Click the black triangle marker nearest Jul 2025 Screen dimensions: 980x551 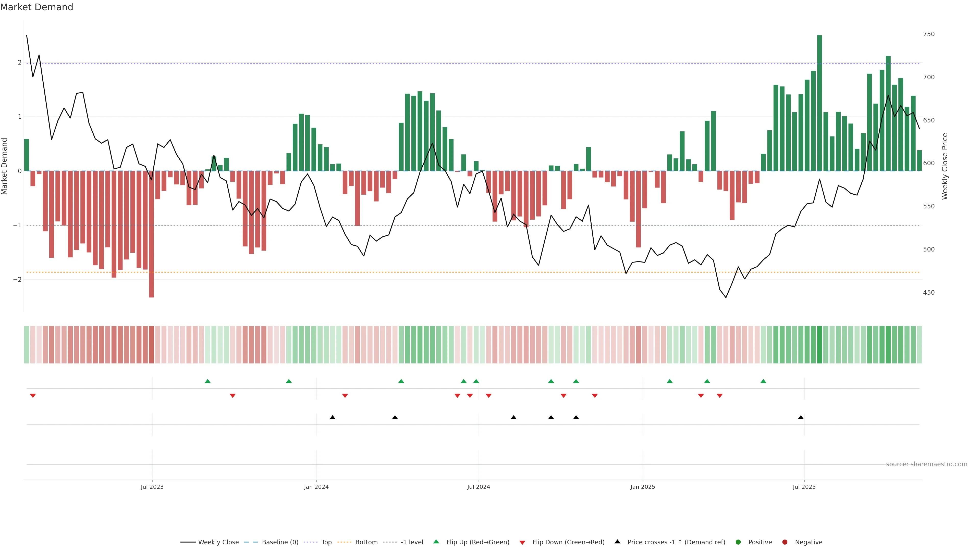(x=800, y=418)
